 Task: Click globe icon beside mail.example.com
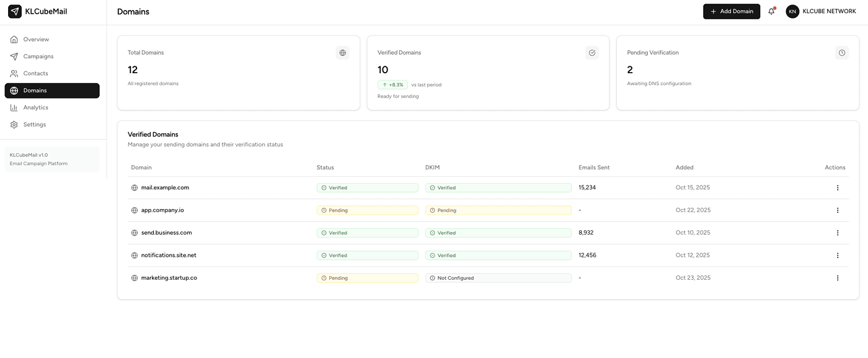135,187
